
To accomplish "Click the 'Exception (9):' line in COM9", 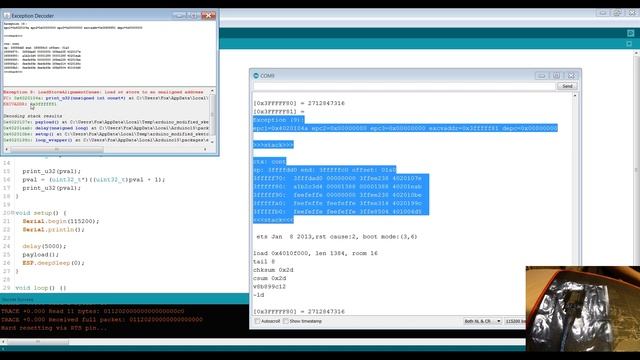I will point(278,120).
